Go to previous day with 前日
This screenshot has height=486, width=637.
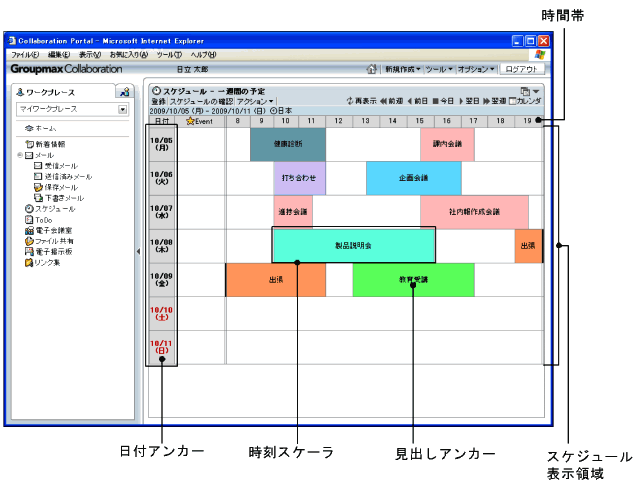coord(417,101)
